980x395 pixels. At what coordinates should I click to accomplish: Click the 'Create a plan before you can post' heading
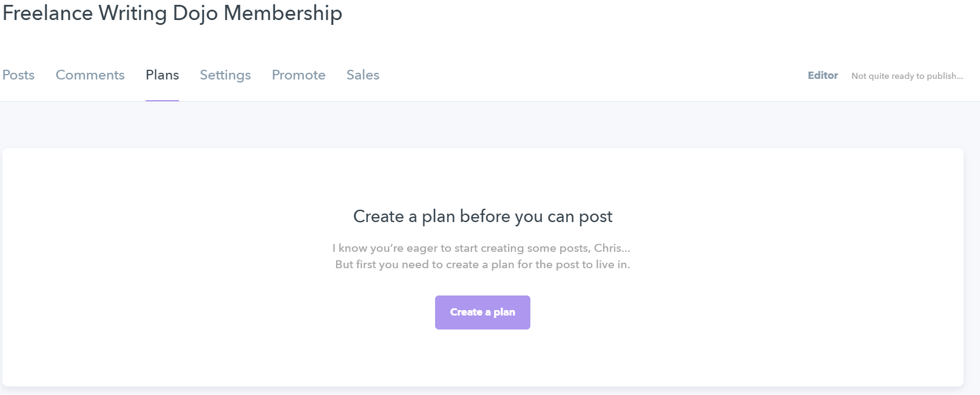click(x=482, y=217)
